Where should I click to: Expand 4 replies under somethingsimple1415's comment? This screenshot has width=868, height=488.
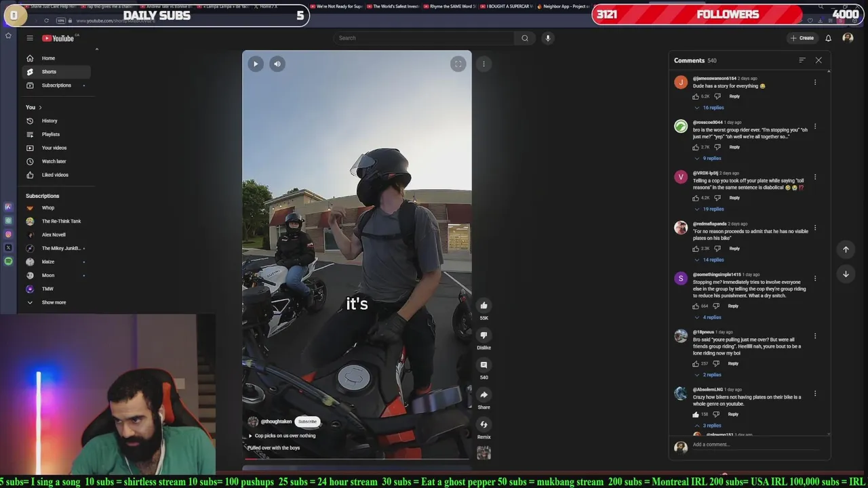(708, 317)
